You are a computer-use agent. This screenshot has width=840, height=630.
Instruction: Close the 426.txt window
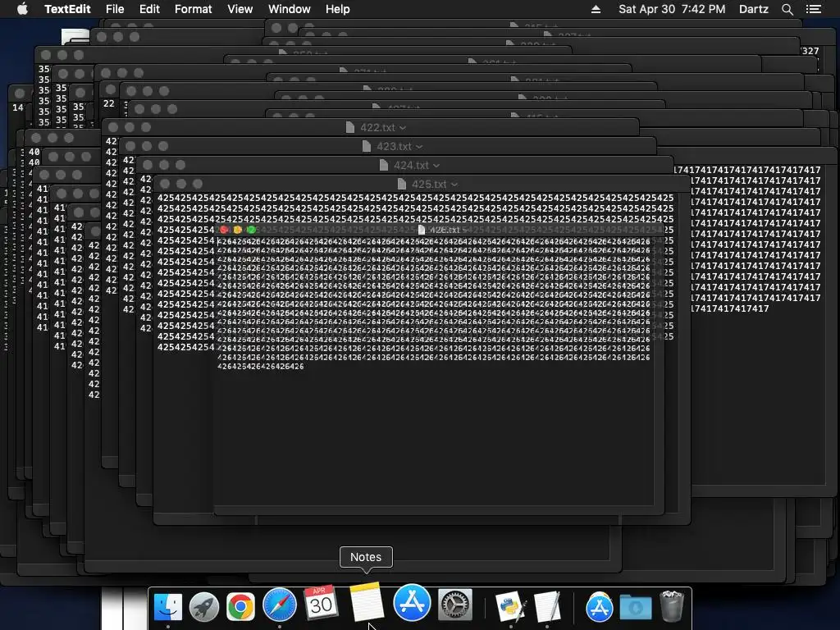point(224,230)
